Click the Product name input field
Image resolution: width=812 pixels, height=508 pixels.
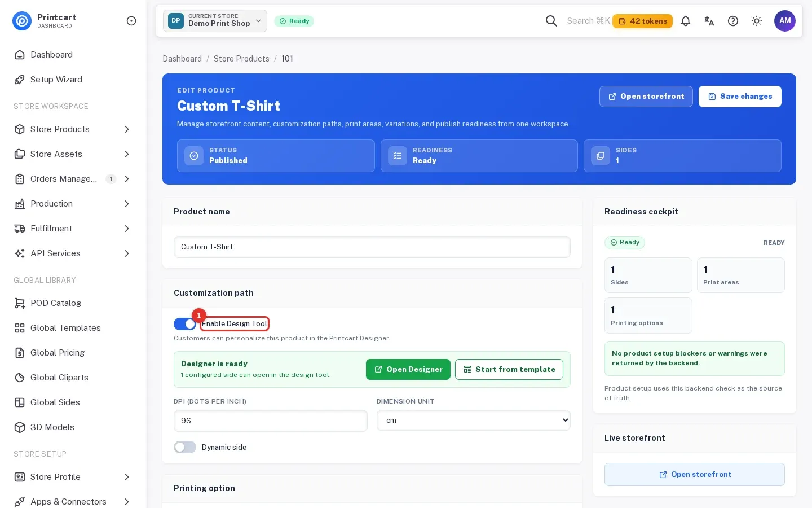point(372,247)
